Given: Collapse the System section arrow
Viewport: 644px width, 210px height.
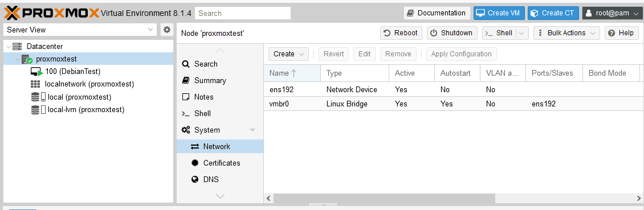Looking at the screenshot, I should [x=252, y=130].
